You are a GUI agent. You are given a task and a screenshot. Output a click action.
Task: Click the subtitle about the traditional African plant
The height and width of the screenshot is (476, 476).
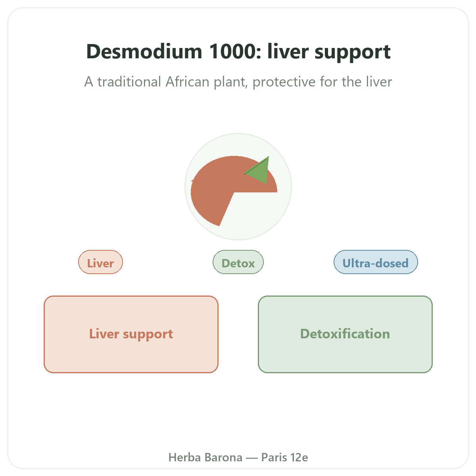coord(238,82)
